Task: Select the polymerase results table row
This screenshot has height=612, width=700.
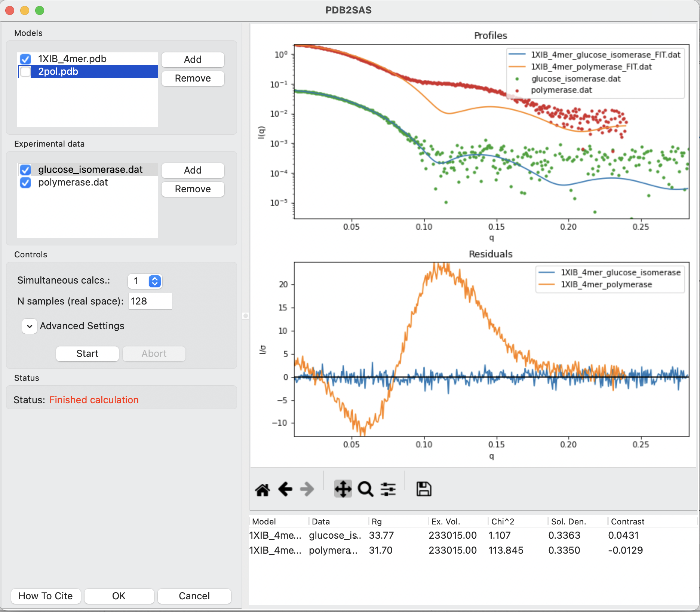Action: [473, 550]
